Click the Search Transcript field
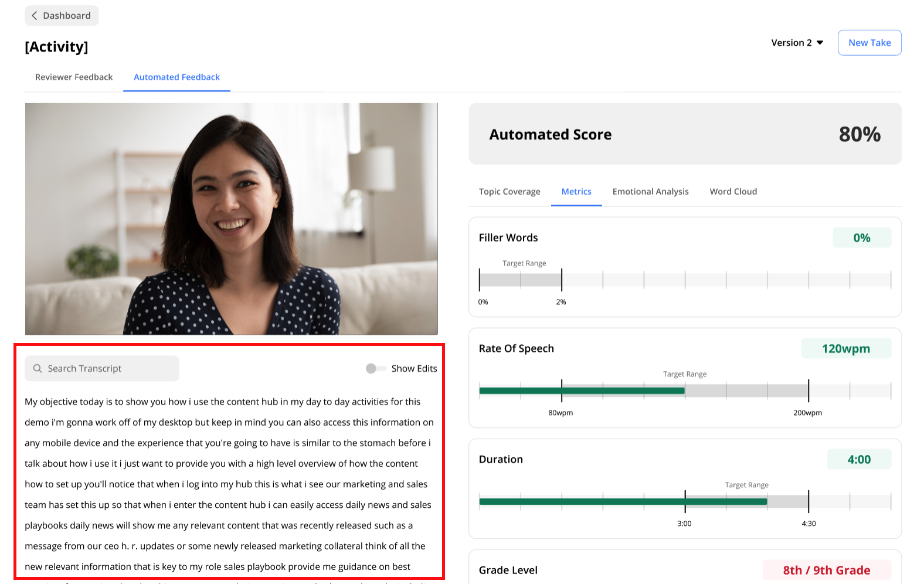Viewport: 924px width, 584px height. click(102, 368)
